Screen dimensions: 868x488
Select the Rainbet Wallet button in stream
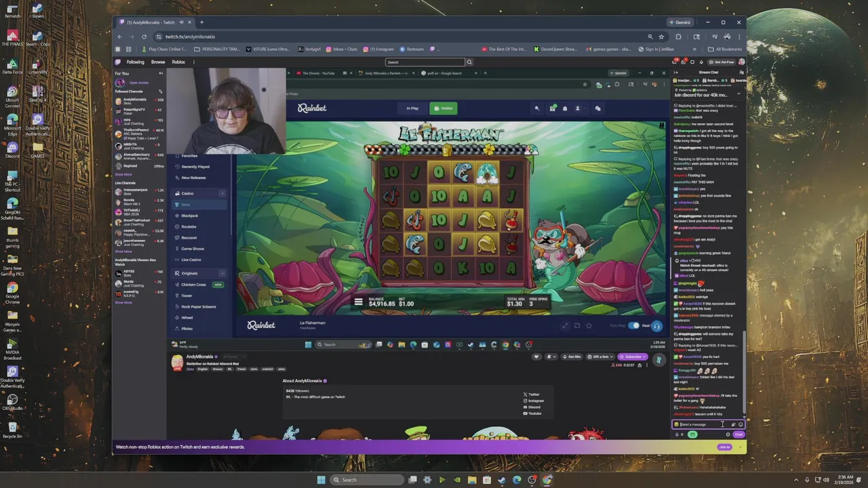click(443, 108)
